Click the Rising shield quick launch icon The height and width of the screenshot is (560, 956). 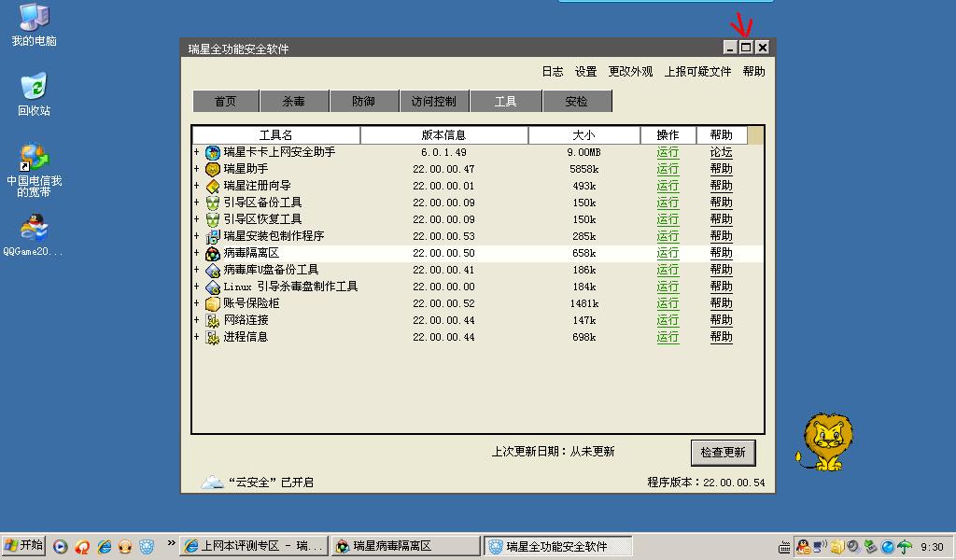[x=147, y=547]
